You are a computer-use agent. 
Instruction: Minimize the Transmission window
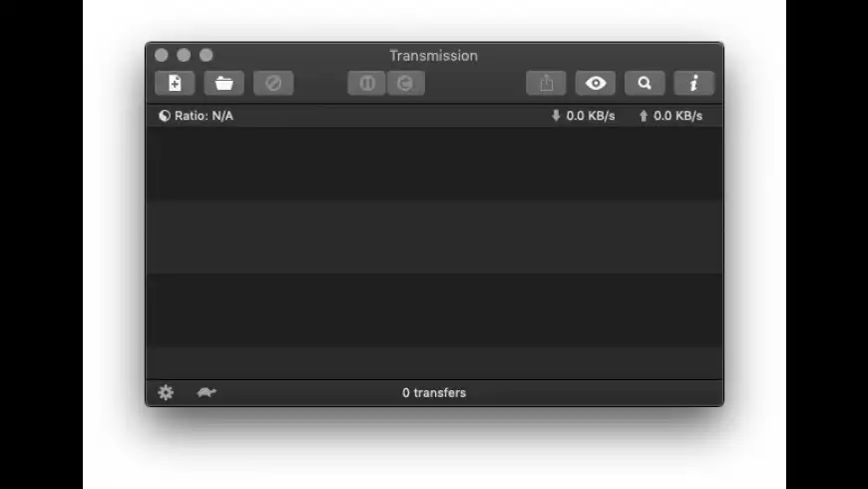(184, 55)
